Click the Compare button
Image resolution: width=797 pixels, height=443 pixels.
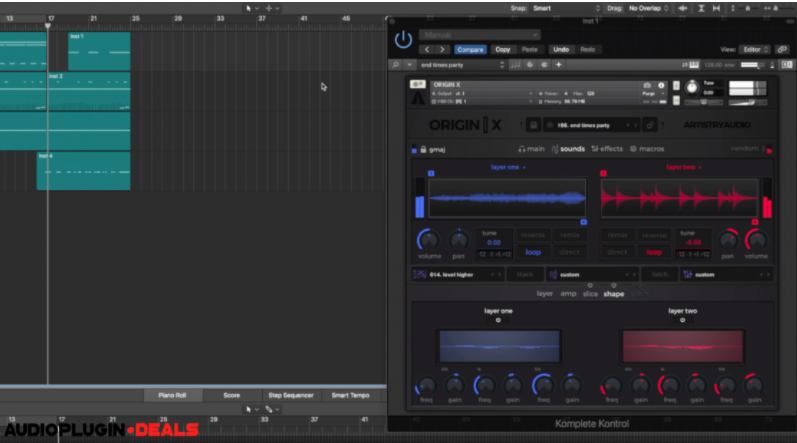(470, 49)
